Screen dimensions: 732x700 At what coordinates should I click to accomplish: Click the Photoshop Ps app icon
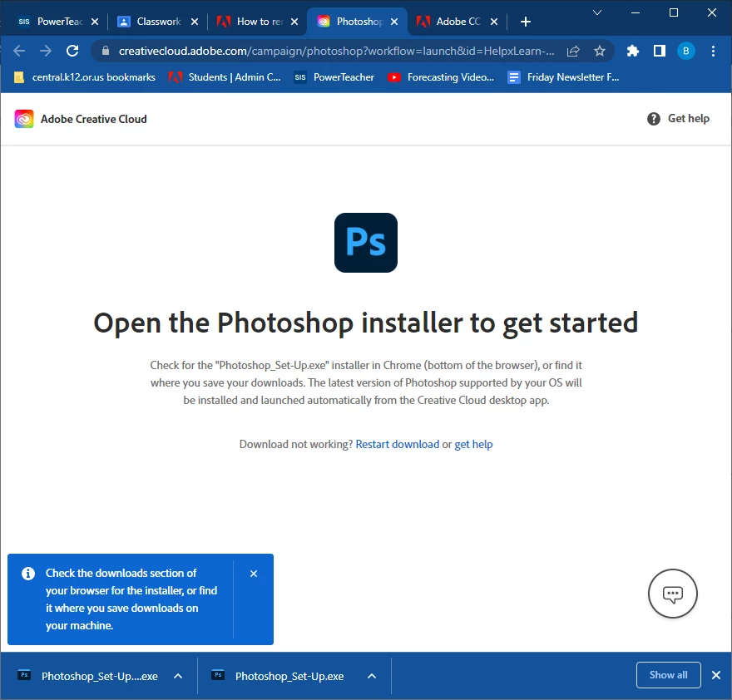click(366, 243)
